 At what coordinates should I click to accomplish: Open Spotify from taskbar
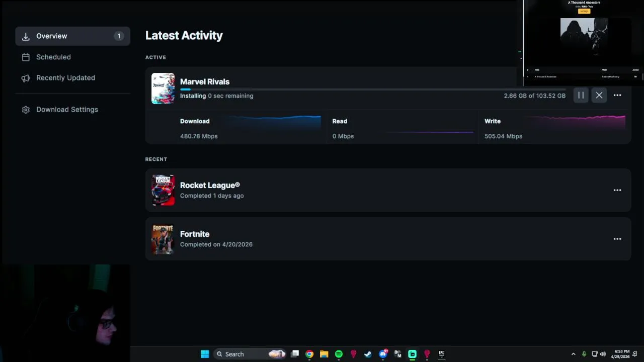(339, 354)
